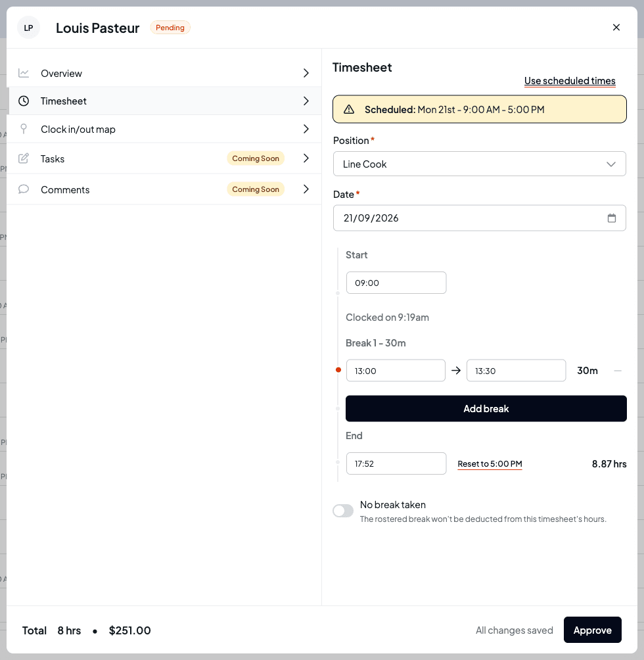Click the Start time field 09:00
The height and width of the screenshot is (660, 644).
(396, 283)
